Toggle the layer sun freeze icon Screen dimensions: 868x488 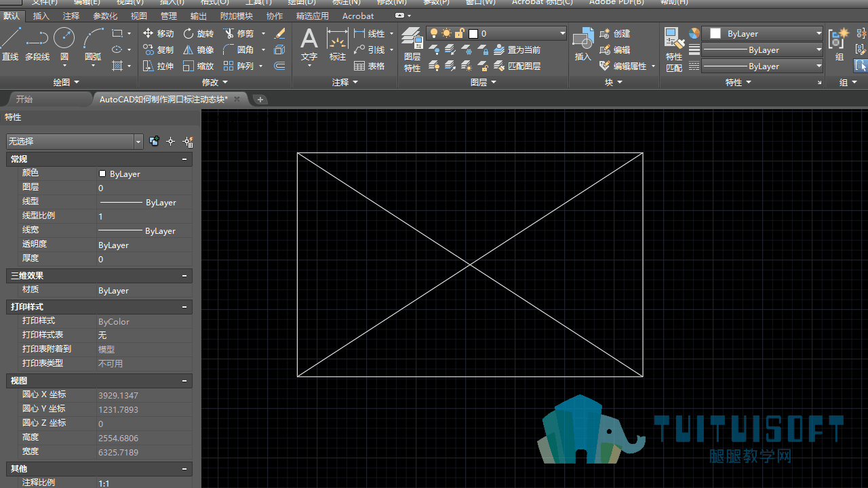[x=447, y=33]
